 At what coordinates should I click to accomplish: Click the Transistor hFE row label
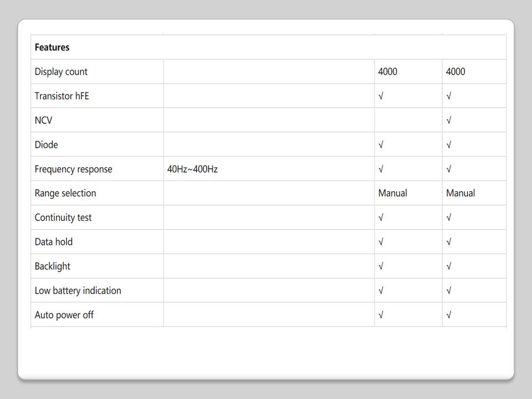coord(62,96)
